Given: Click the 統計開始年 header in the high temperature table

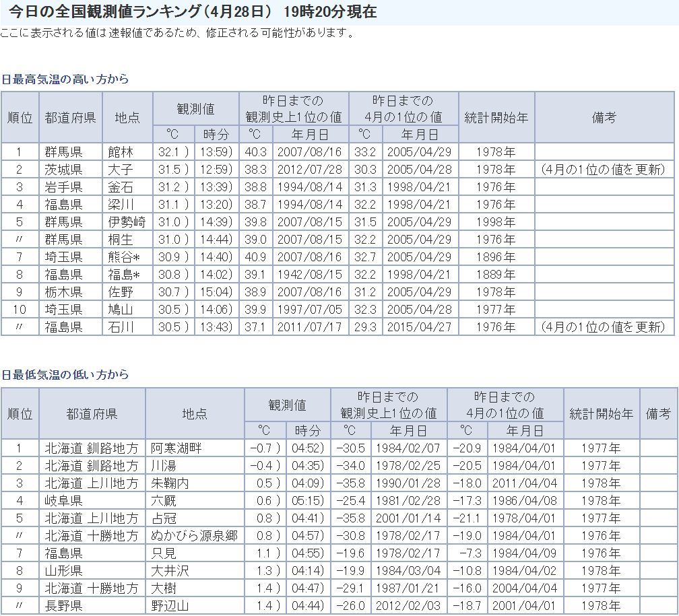Looking at the screenshot, I should pyautogui.click(x=496, y=118).
